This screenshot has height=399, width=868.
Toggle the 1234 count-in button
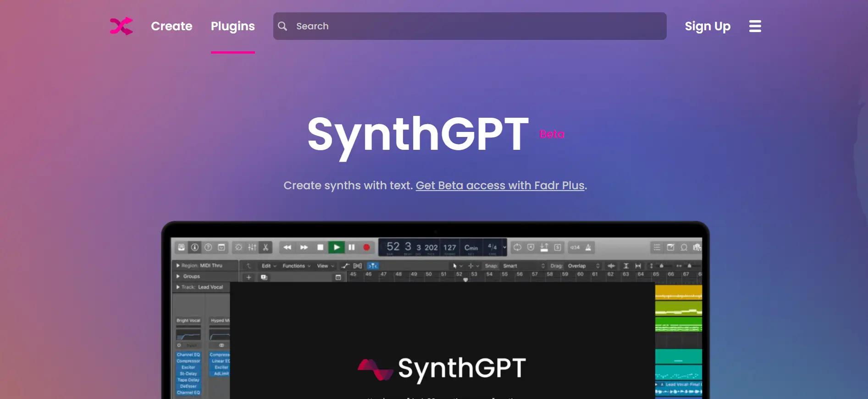click(575, 247)
